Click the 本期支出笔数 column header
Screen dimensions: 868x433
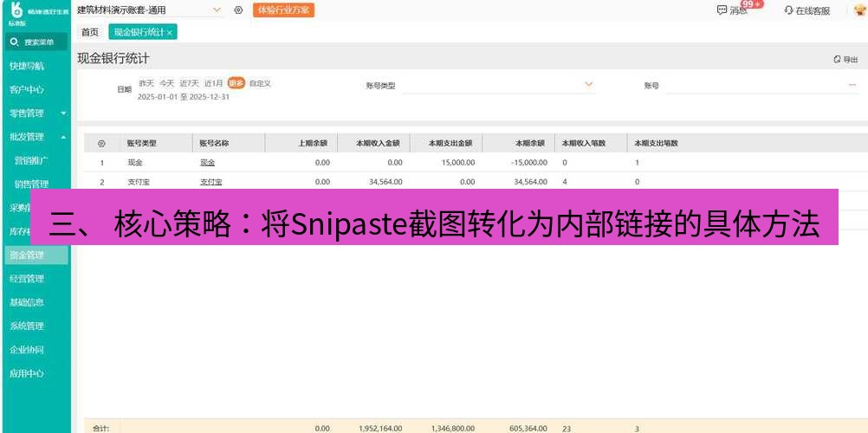point(656,143)
